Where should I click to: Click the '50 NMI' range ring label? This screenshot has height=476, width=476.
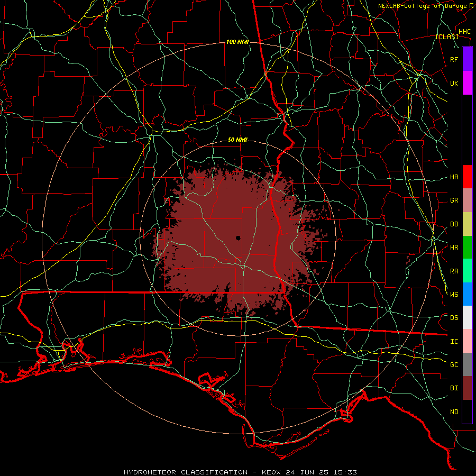point(237,140)
